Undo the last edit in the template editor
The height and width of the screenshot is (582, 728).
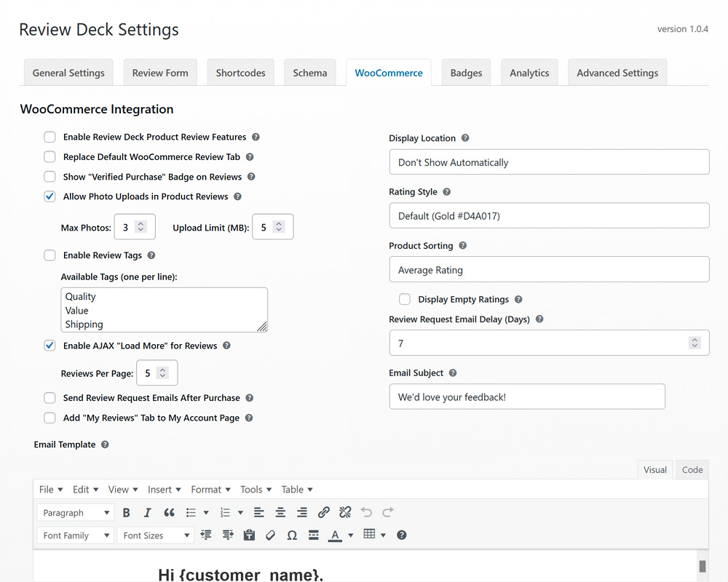[366, 512]
